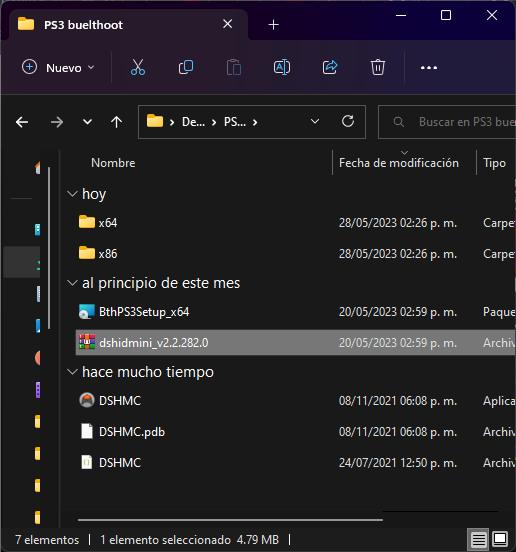Click the Rename icon

[282, 67]
